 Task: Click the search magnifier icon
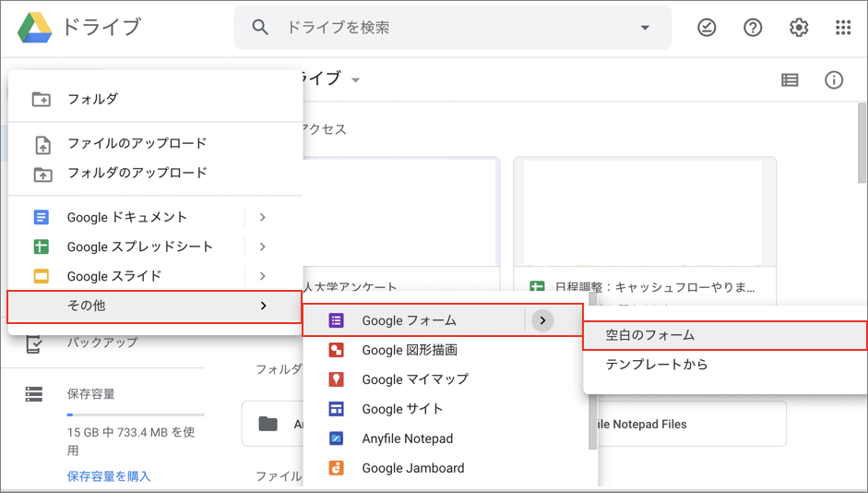[260, 27]
